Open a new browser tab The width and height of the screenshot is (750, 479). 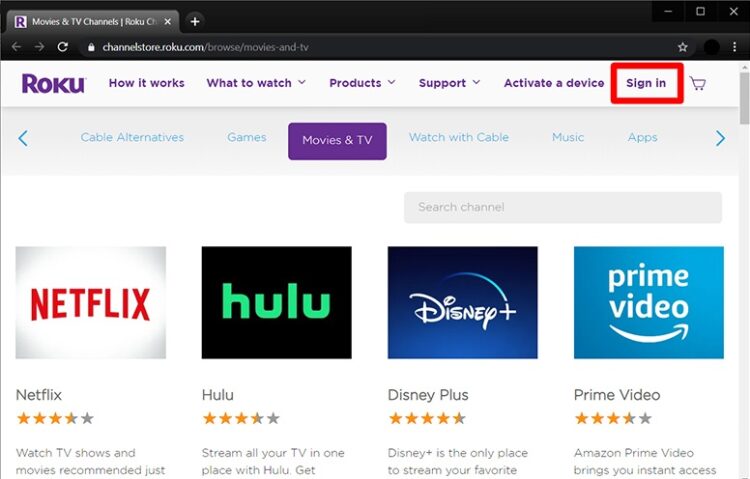click(195, 22)
